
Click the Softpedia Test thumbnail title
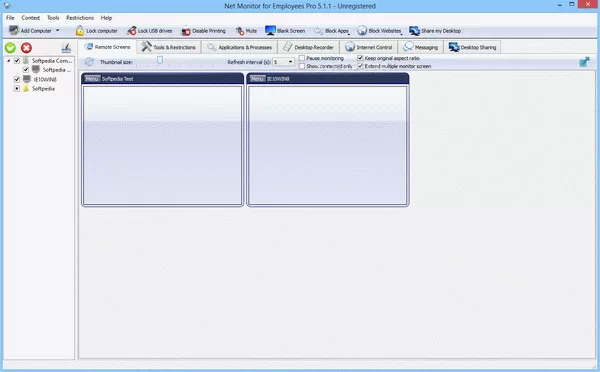118,79
